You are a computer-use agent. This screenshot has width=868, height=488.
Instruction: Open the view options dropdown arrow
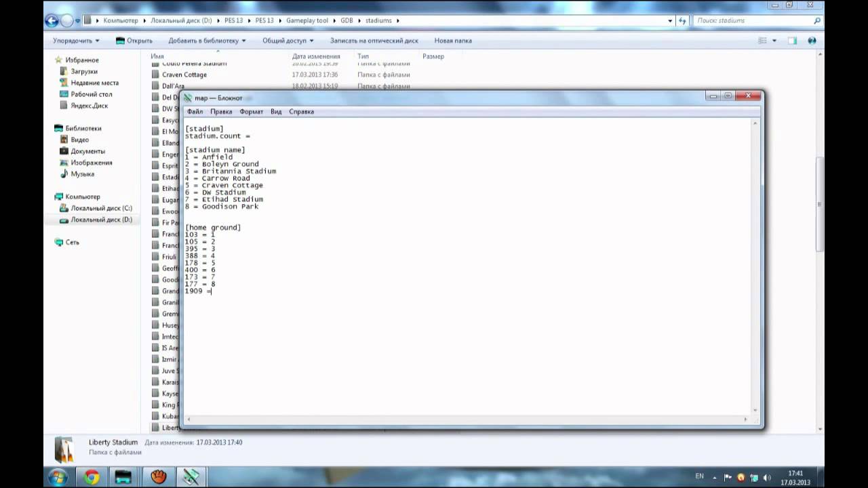click(774, 41)
